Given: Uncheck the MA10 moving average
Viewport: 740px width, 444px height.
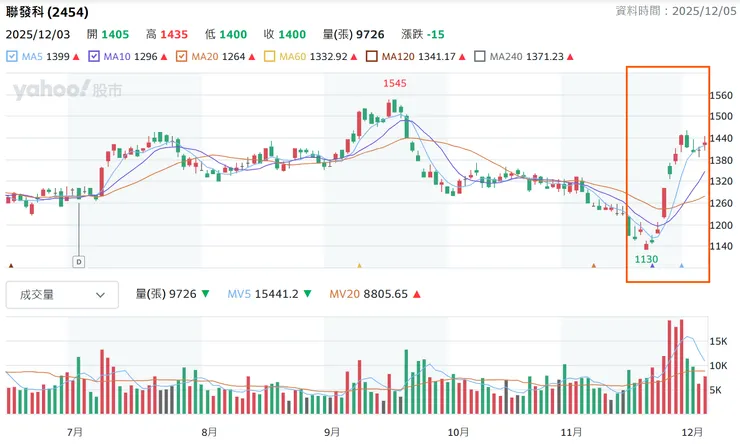Looking at the screenshot, I should click(x=95, y=57).
